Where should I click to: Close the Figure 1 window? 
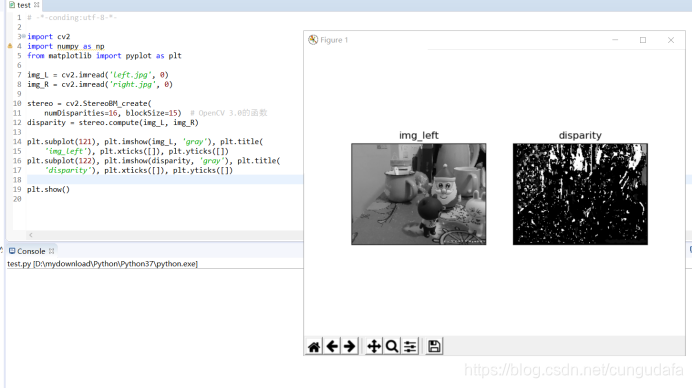pos(671,40)
